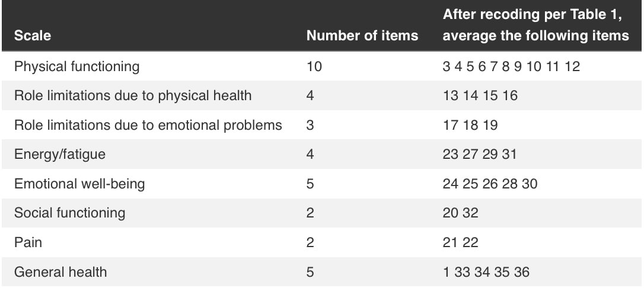Click the Number of items header
Viewport: 644px width, 288px height.
click(x=362, y=36)
